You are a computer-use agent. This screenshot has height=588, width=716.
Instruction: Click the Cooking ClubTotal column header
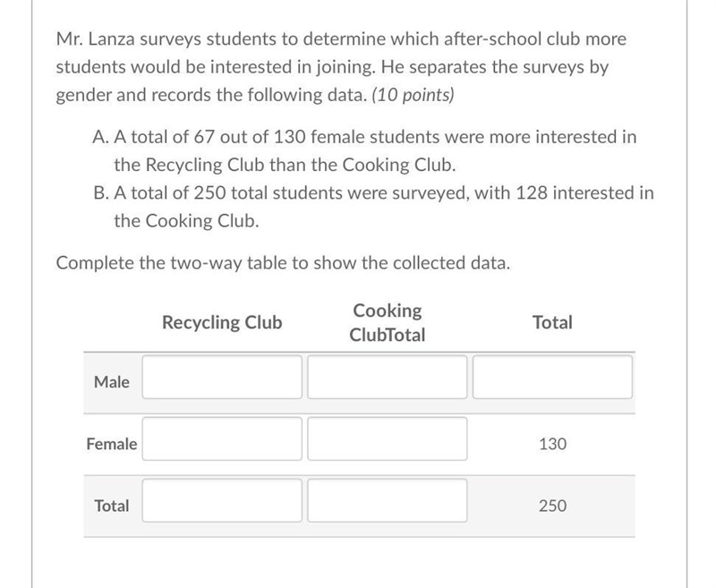[x=388, y=322]
